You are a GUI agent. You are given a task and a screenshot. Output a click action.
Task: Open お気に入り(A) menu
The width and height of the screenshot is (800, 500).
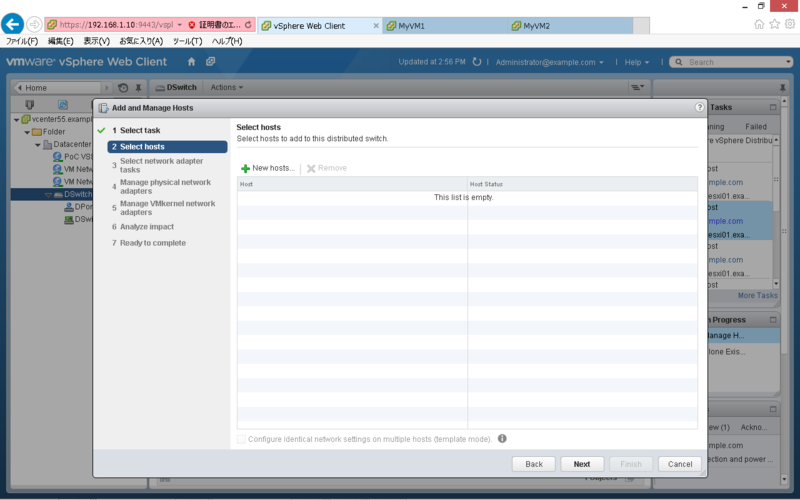[x=141, y=41]
